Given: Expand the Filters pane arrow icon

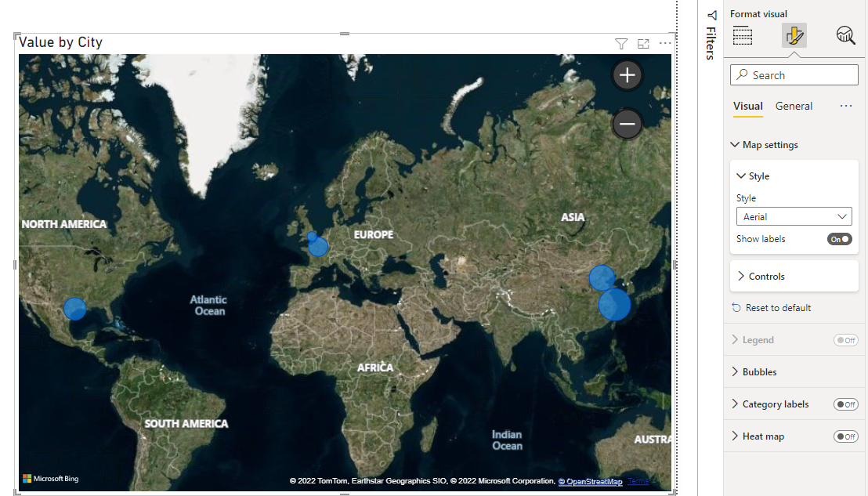Looking at the screenshot, I should [x=712, y=15].
